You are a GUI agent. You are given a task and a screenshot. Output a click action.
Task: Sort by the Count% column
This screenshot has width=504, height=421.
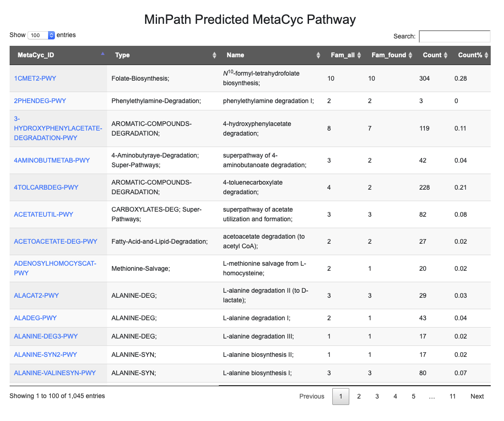(x=486, y=55)
